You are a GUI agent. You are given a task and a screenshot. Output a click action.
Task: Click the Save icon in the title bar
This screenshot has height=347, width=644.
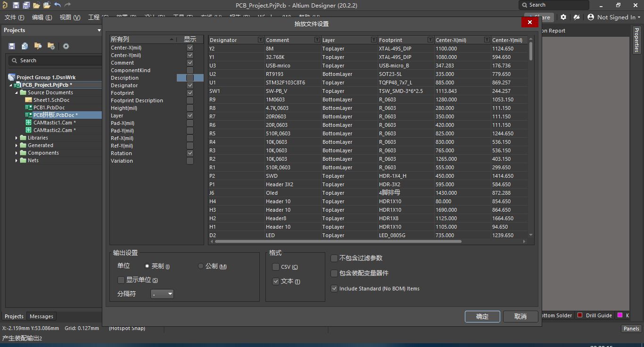click(x=16, y=5)
